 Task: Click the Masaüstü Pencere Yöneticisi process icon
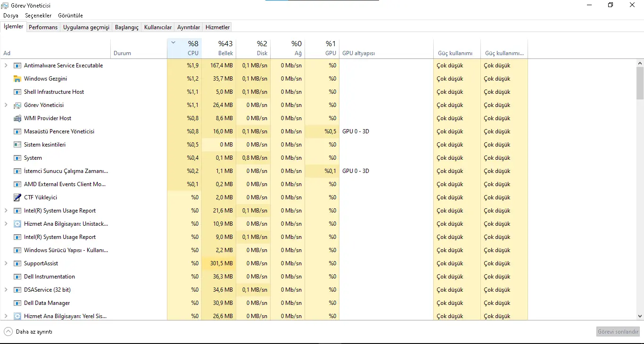[17, 131]
